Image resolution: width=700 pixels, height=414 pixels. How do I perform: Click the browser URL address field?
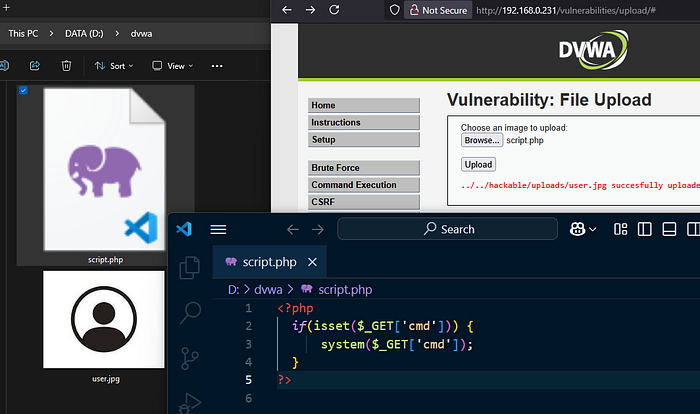[x=565, y=10]
